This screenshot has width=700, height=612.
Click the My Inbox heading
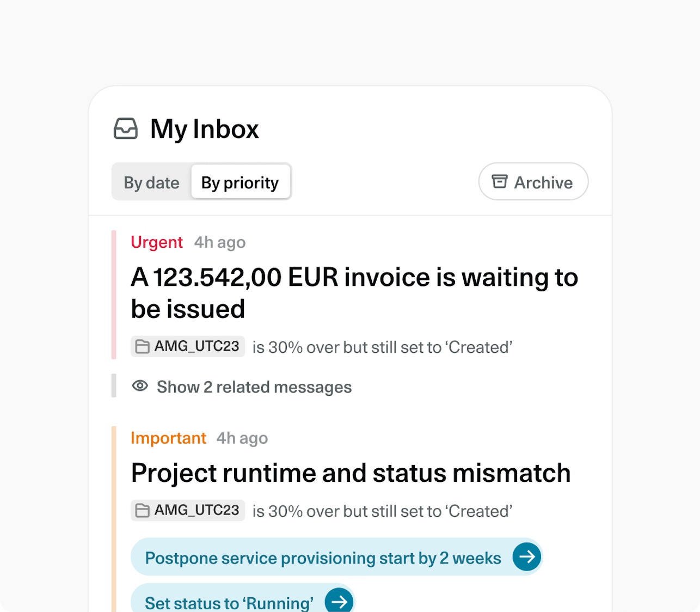click(204, 130)
